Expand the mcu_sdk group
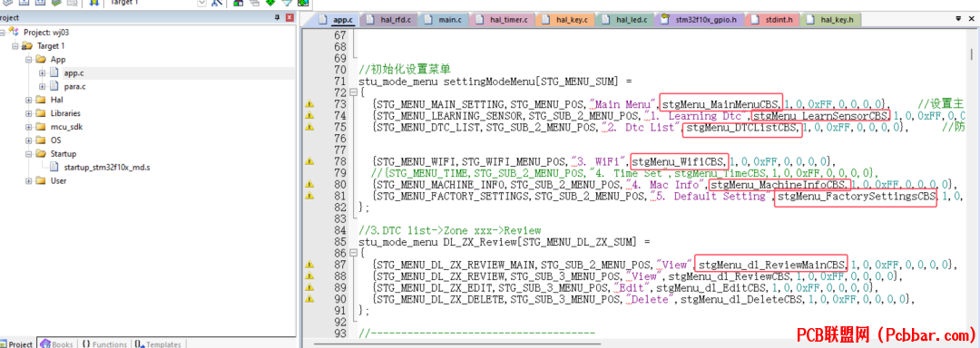The height and width of the screenshot is (348, 980). point(29,127)
